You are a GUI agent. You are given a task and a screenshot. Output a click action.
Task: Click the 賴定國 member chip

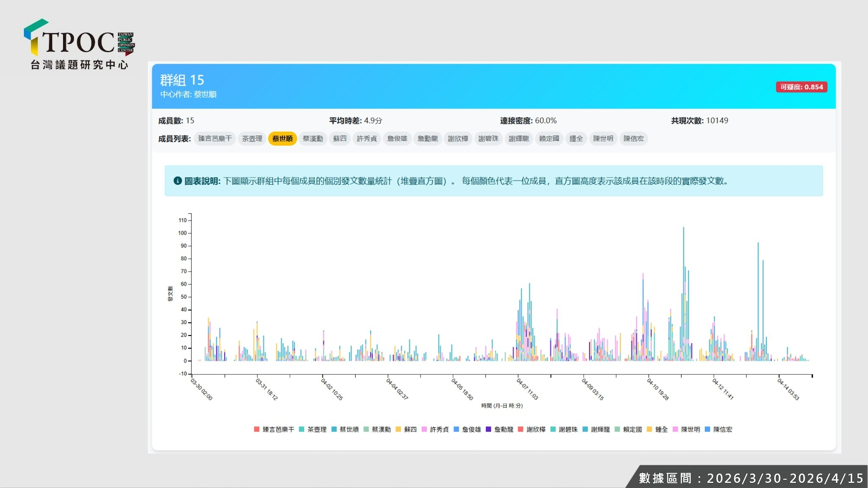click(x=549, y=139)
